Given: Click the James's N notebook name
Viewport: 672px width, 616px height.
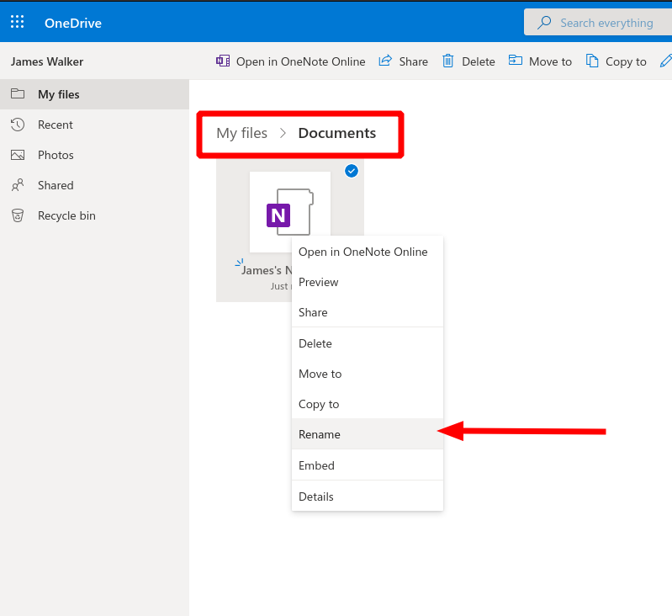Looking at the screenshot, I should (266, 270).
